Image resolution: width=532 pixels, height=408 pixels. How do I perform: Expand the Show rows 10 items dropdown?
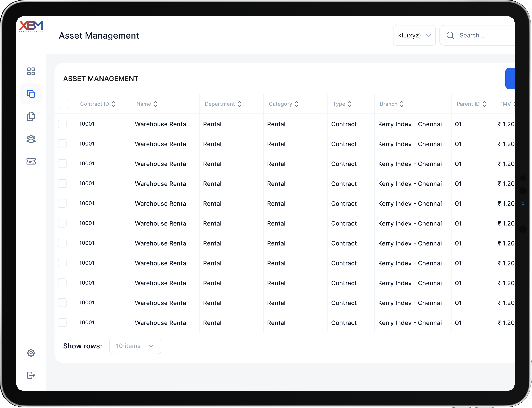(x=135, y=346)
